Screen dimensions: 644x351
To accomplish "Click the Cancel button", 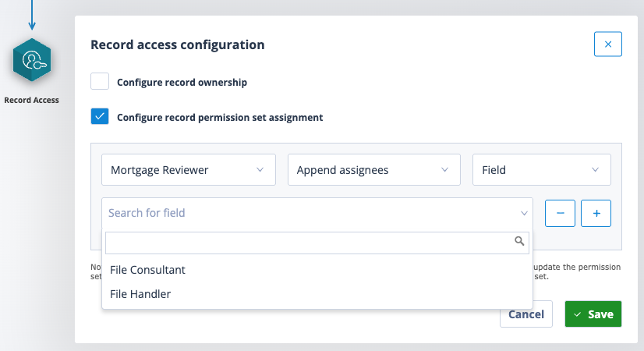I will (x=526, y=314).
